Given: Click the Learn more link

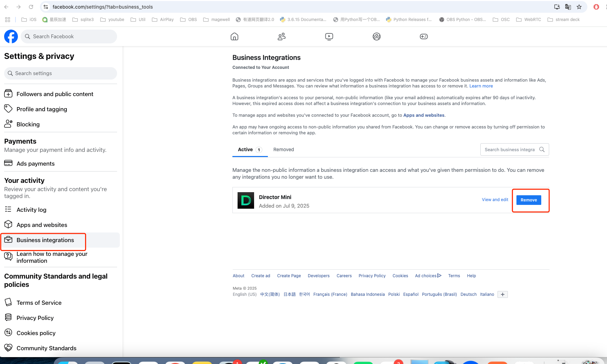Looking at the screenshot, I should pos(481,86).
